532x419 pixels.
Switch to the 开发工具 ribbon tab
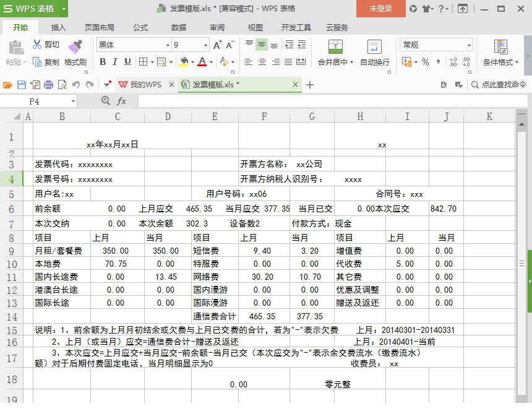point(296,27)
